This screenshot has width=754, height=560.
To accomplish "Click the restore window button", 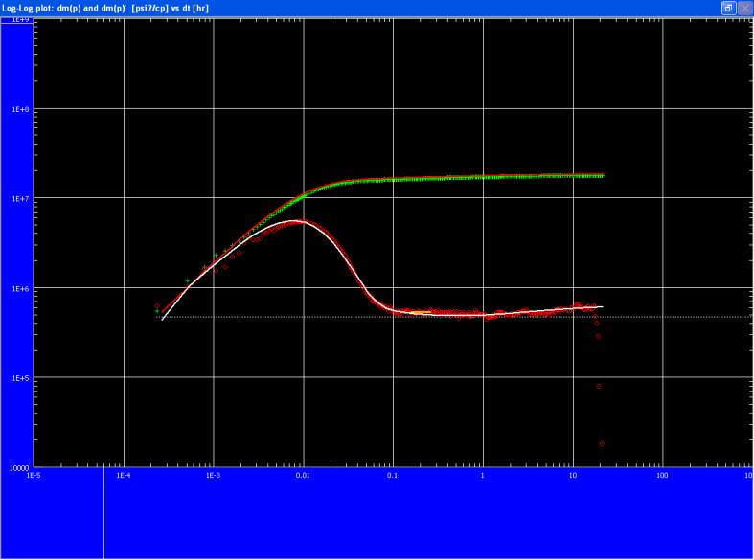I will click(x=728, y=8).
